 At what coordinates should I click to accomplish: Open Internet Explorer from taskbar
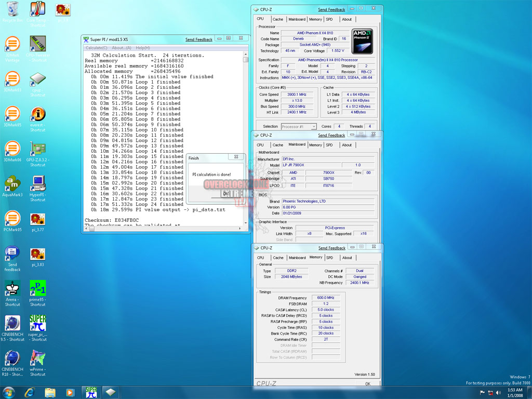click(x=30, y=393)
